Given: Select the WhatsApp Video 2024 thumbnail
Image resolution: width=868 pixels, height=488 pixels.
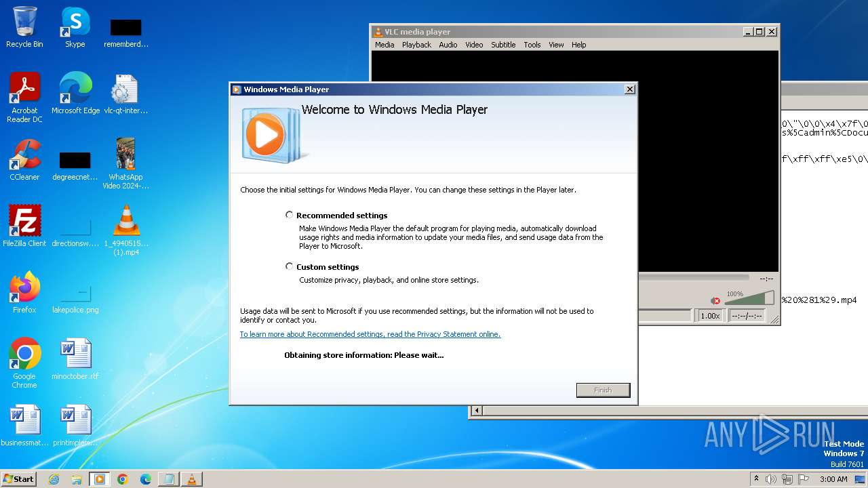Looking at the screenshot, I should pos(125,164).
